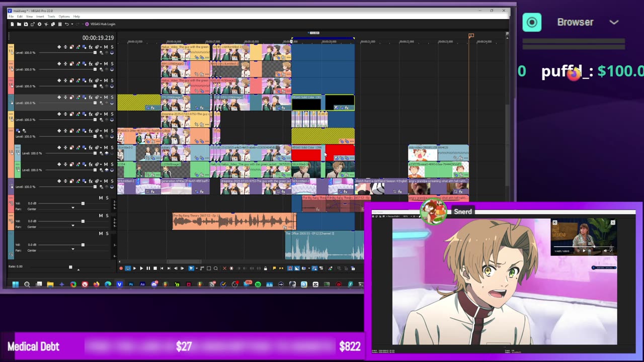Select the Normal Edit tool

click(191, 268)
